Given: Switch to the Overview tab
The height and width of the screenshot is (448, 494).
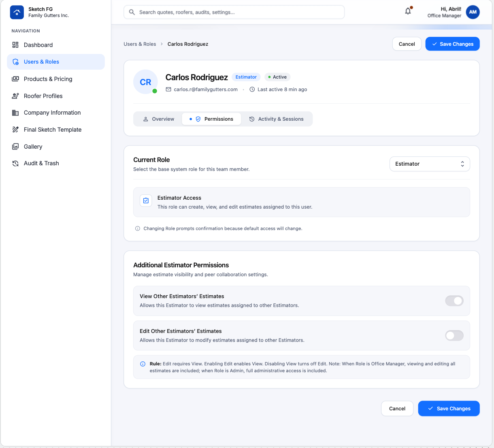Looking at the screenshot, I should (x=158, y=119).
